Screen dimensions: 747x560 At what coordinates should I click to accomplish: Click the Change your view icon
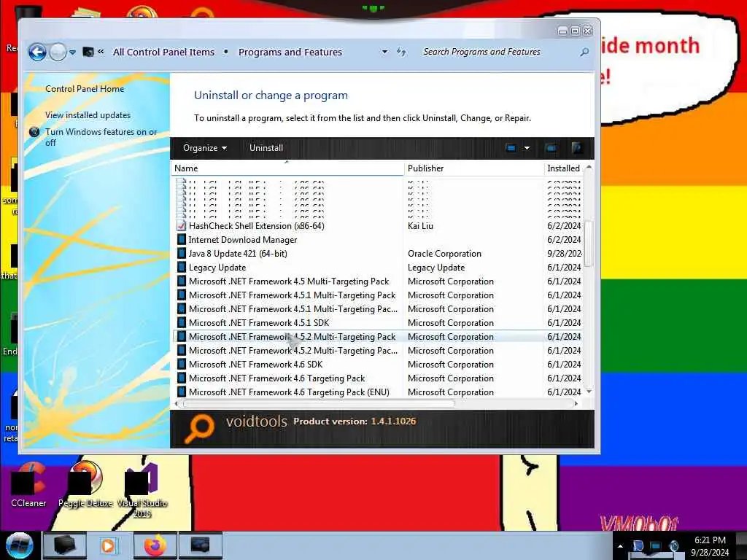[x=511, y=148]
